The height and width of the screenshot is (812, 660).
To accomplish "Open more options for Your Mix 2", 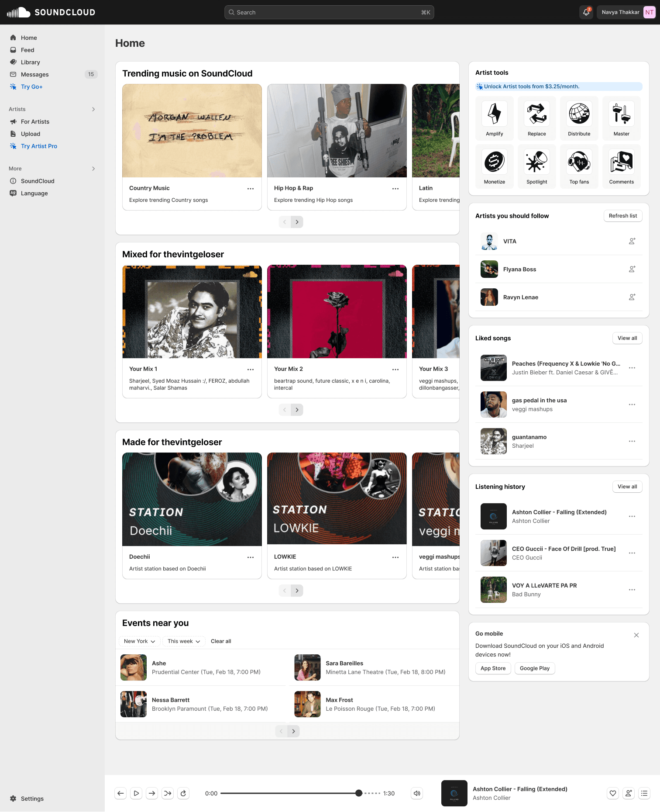I will coord(395,370).
